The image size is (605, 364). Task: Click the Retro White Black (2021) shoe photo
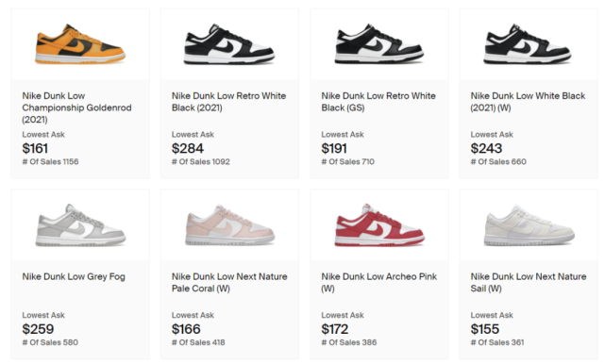(229, 44)
